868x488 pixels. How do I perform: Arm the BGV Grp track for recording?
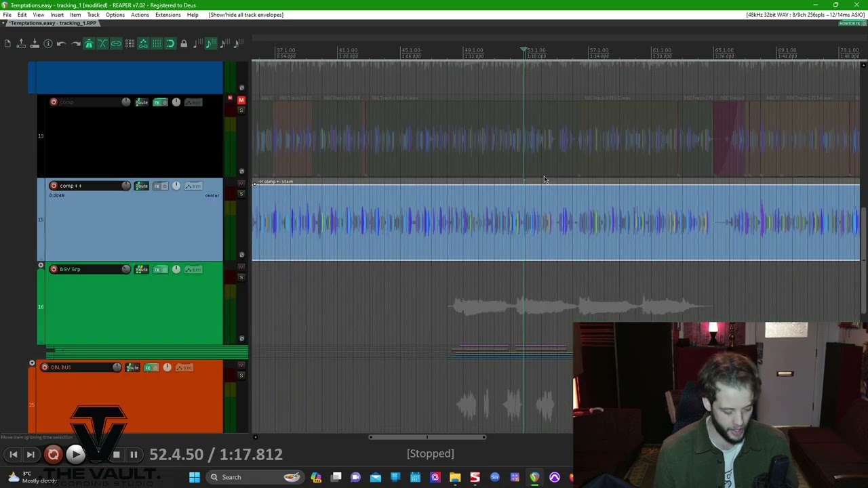(x=54, y=269)
